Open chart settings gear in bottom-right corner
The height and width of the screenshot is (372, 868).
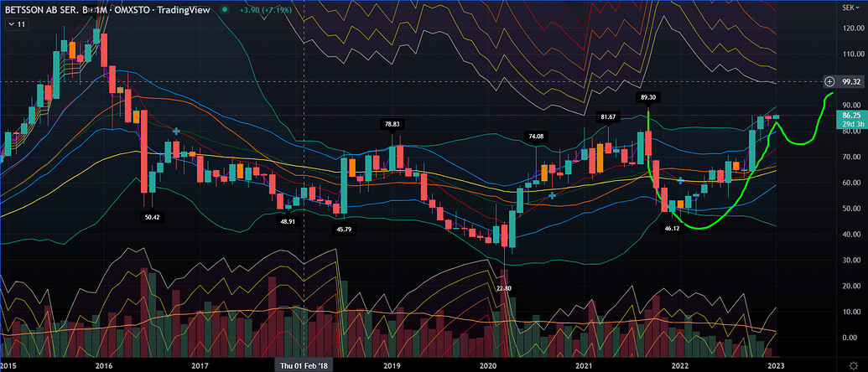click(852, 364)
